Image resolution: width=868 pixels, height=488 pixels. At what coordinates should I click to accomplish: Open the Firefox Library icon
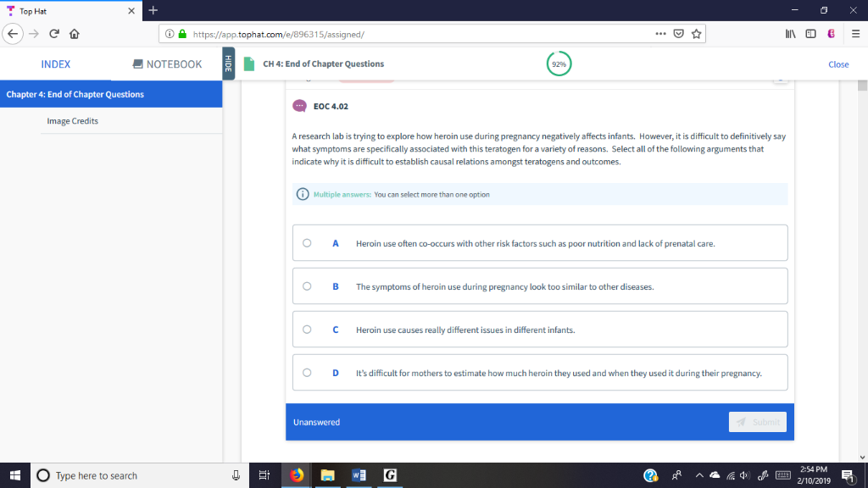(791, 34)
